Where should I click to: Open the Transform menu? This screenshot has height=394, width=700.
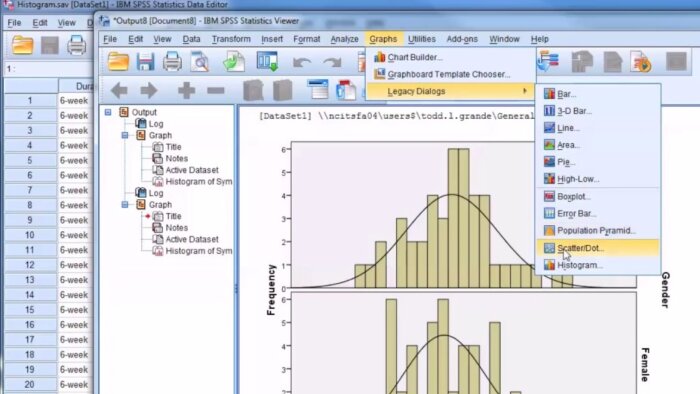click(x=231, y=39)
